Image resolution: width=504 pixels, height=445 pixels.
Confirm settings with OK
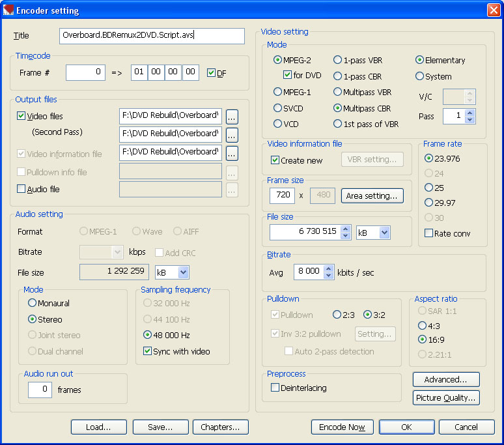tap(406, 427)
